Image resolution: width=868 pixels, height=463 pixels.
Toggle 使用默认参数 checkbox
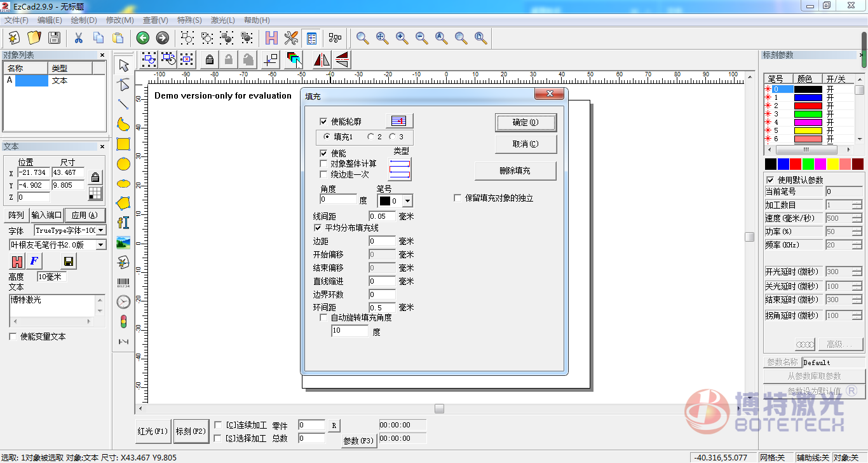pyautogui.click(x=771, y=180)
